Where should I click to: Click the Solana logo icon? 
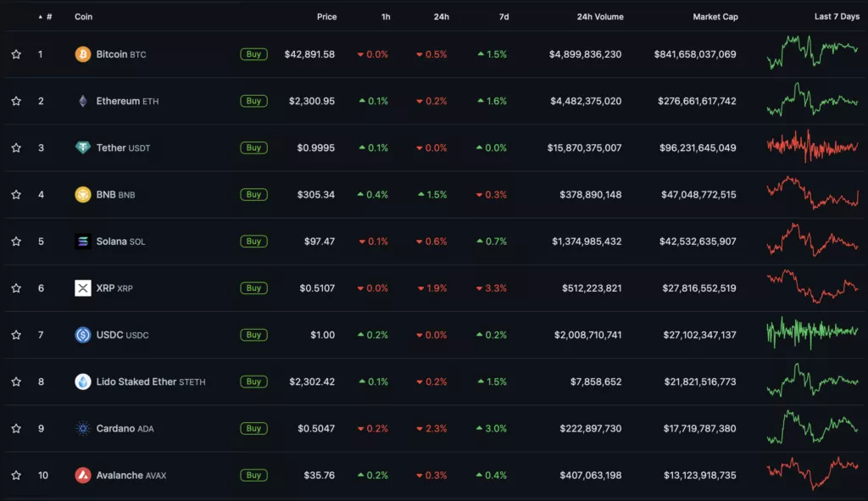coord(83,242)
